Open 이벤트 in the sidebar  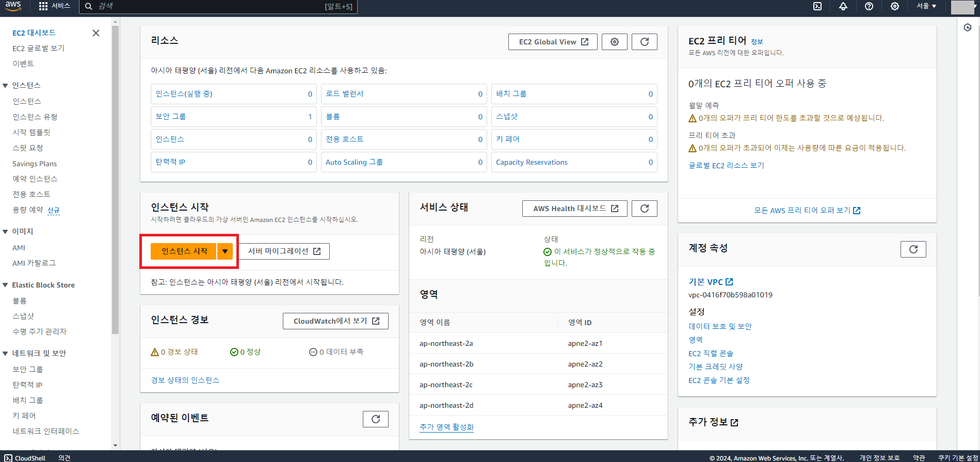pos(23,63)
